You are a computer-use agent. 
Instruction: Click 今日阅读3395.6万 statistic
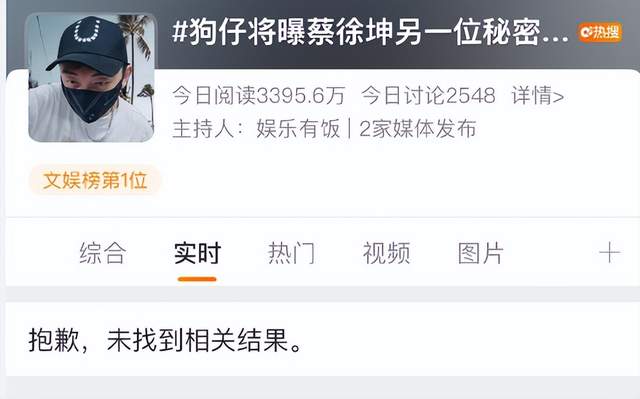coord(259,96)
